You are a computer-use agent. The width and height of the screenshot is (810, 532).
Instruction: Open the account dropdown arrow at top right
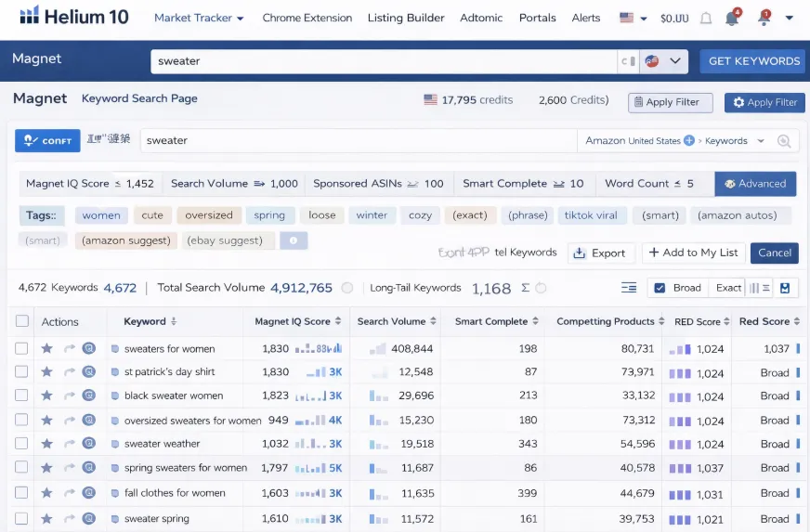(790, 18)
